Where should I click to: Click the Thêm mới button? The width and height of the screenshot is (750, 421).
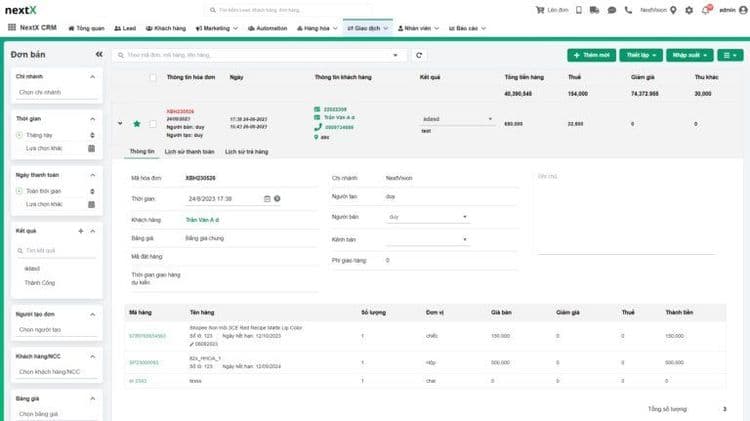point(590,55)
